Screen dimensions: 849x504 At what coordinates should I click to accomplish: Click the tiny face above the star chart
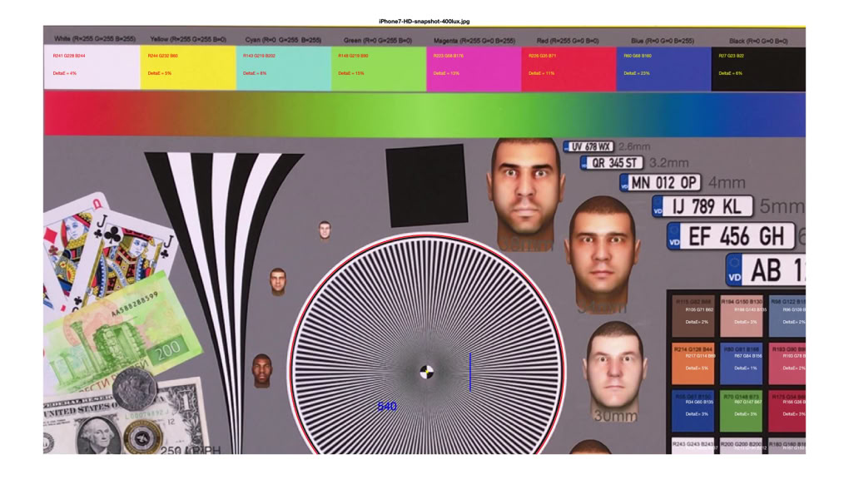325,230
